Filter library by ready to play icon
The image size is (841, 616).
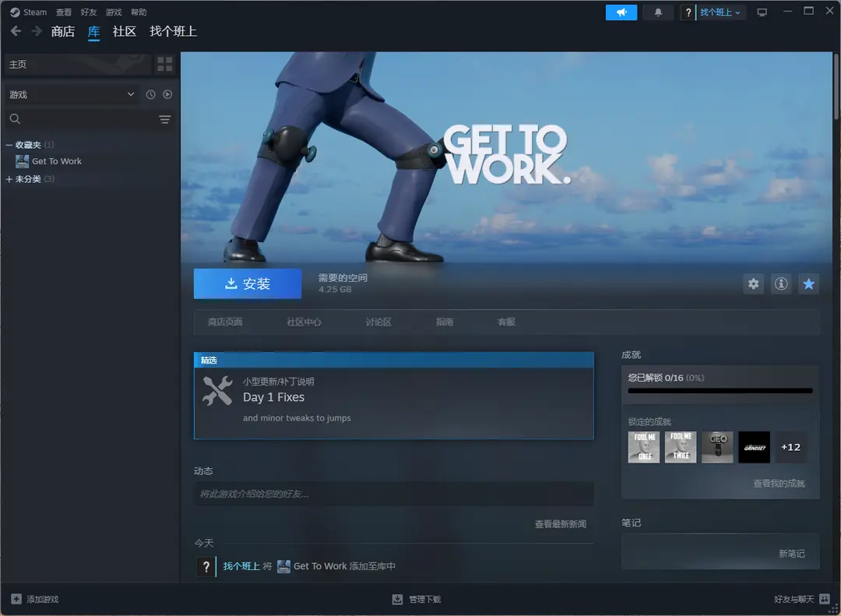point(167,94)
